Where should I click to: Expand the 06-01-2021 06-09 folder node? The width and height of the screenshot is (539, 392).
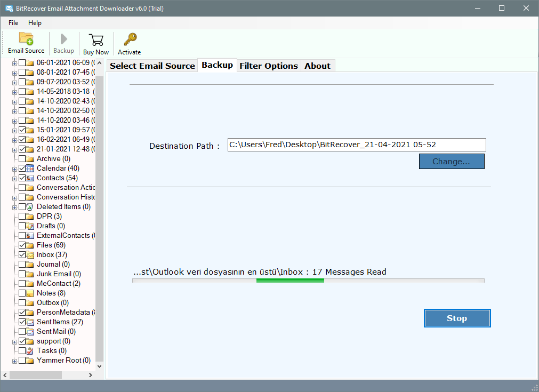click(x=14, y=63)
